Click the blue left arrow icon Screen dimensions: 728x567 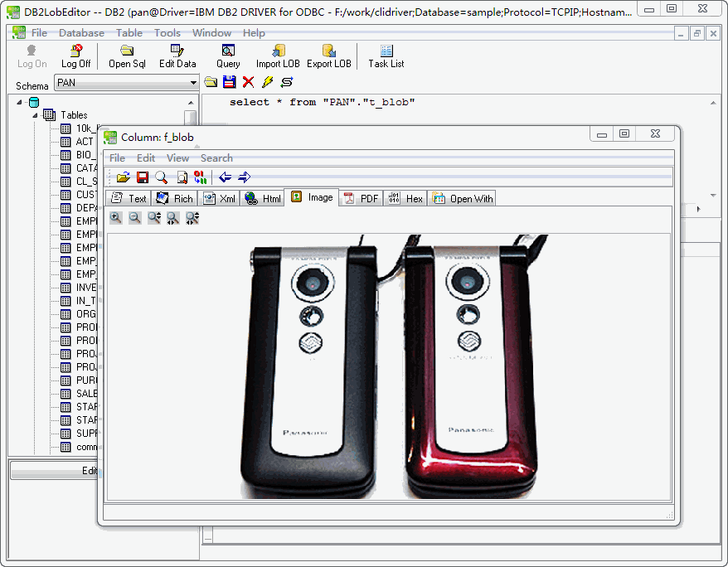226,177
